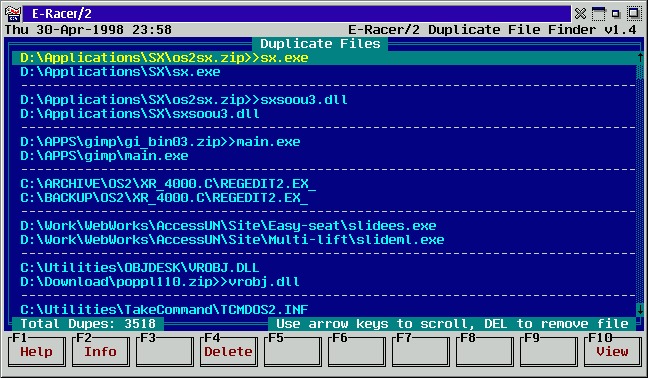This screenshot has width=648, height=378.
Task: Click the scissors icon in title bar
Action: tap(580, 14)
